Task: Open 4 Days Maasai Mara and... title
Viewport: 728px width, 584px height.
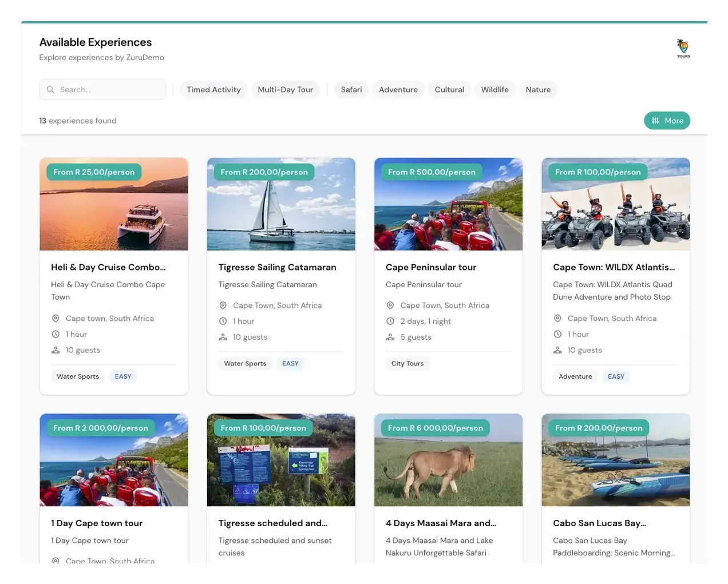Action: [x=441, y=523]
